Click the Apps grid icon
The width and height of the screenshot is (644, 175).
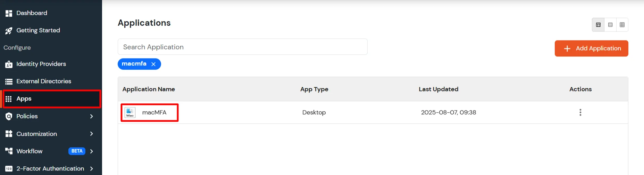point(9,99)
